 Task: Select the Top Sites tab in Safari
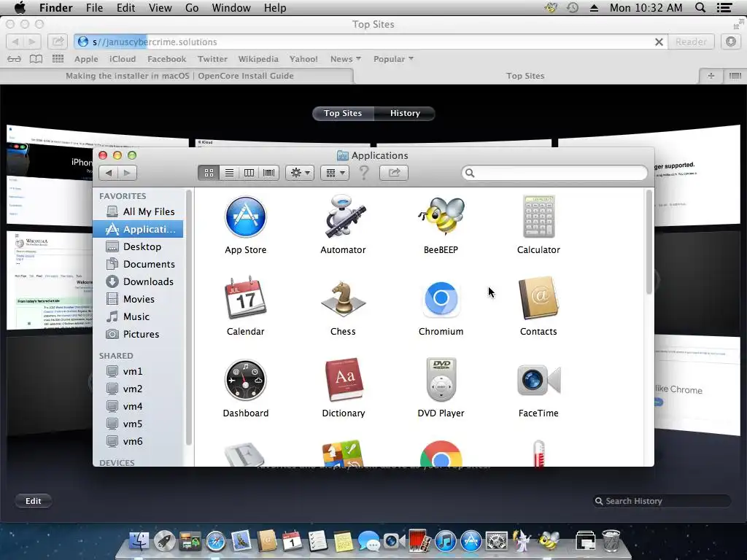pyautogui.click(x=525, y=76)
